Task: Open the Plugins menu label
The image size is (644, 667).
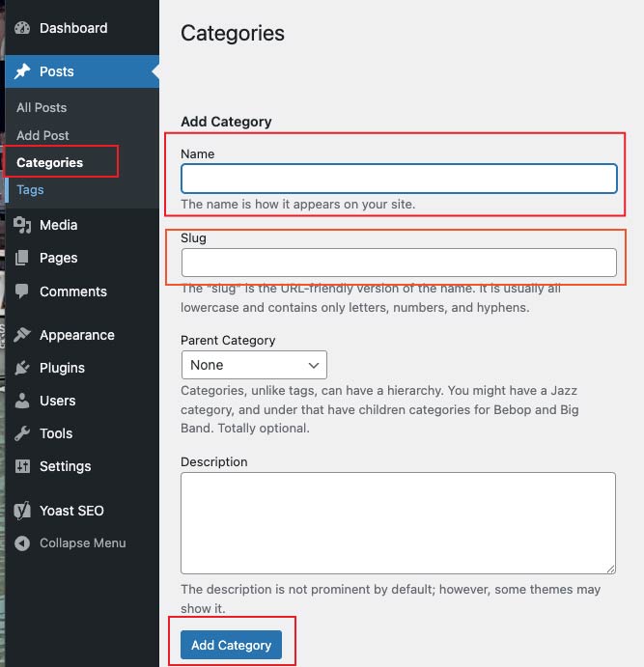Action: (x=62, y=368)
